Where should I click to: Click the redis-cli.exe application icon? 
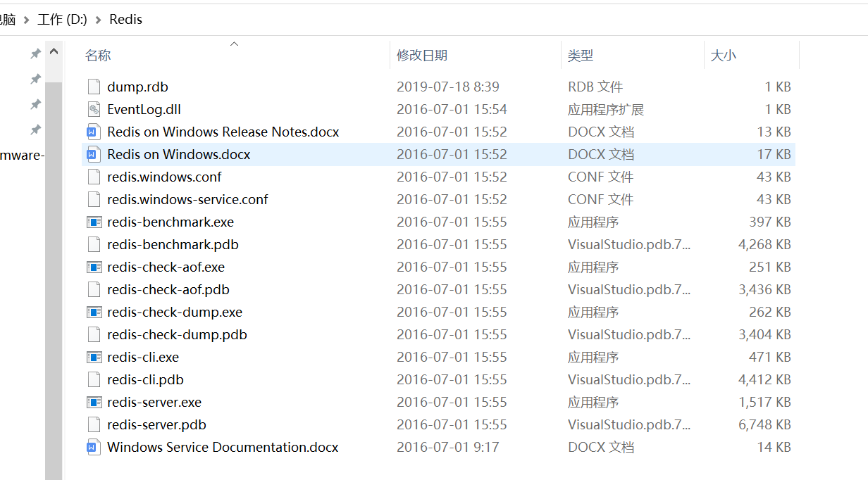tap(94, 357)
